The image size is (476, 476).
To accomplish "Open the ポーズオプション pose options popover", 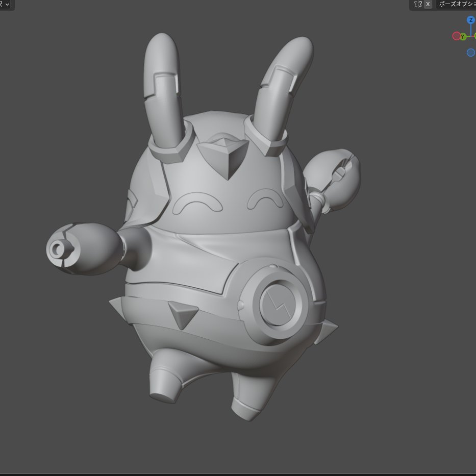I will 456,4.
